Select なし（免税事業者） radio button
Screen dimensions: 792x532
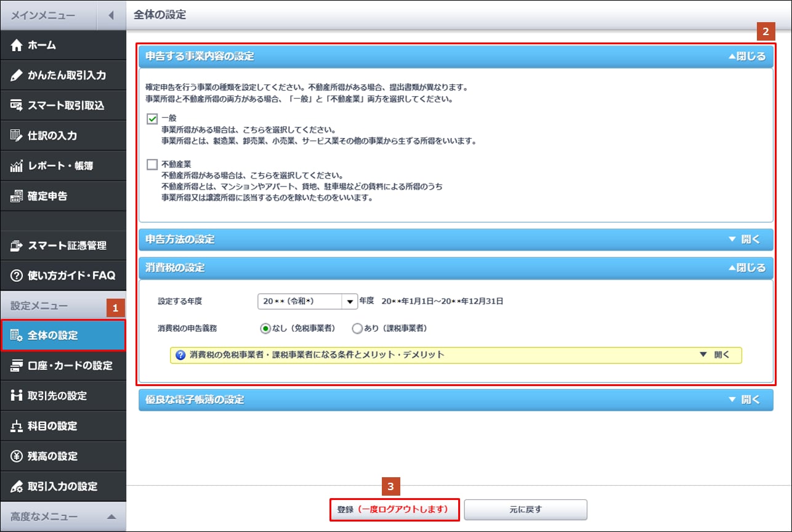(x=265, y=329)
